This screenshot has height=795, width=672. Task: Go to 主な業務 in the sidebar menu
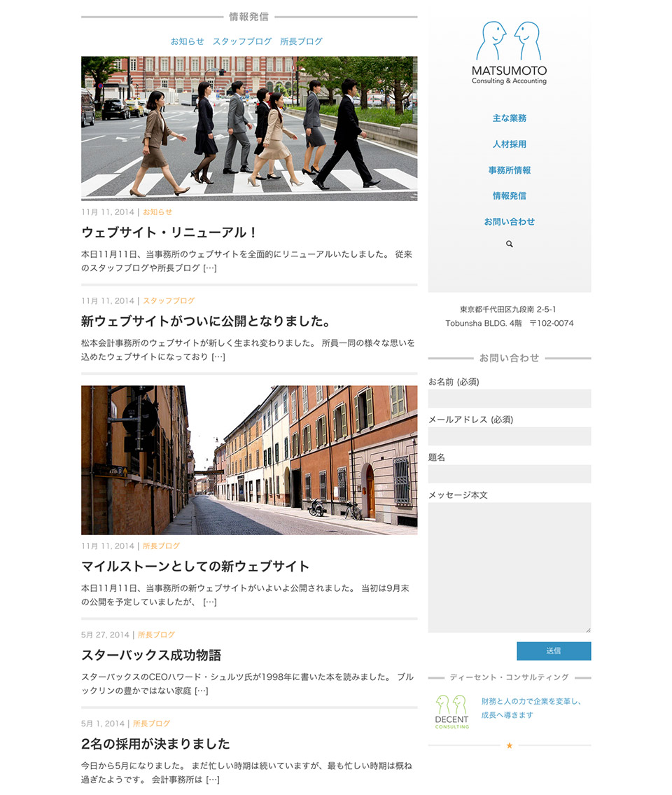click(x=510, y=118)
